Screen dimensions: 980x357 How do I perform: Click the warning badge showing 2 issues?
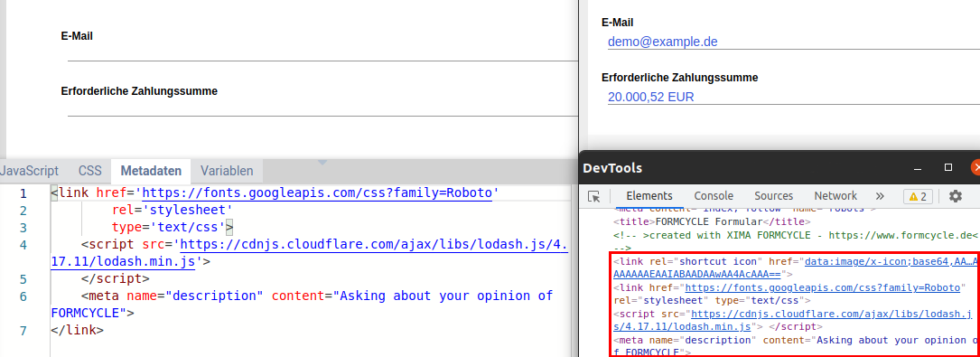tap(918, 196)
